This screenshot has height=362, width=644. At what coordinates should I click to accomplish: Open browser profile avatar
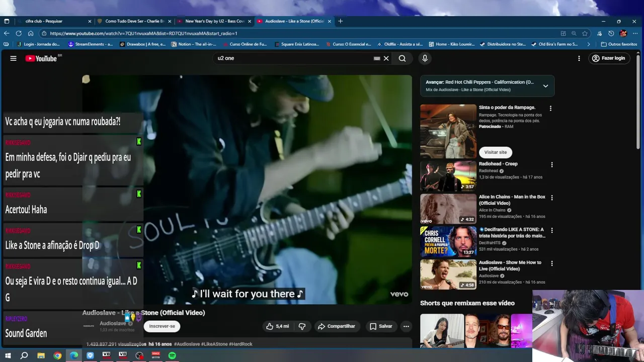coord(623,33)
